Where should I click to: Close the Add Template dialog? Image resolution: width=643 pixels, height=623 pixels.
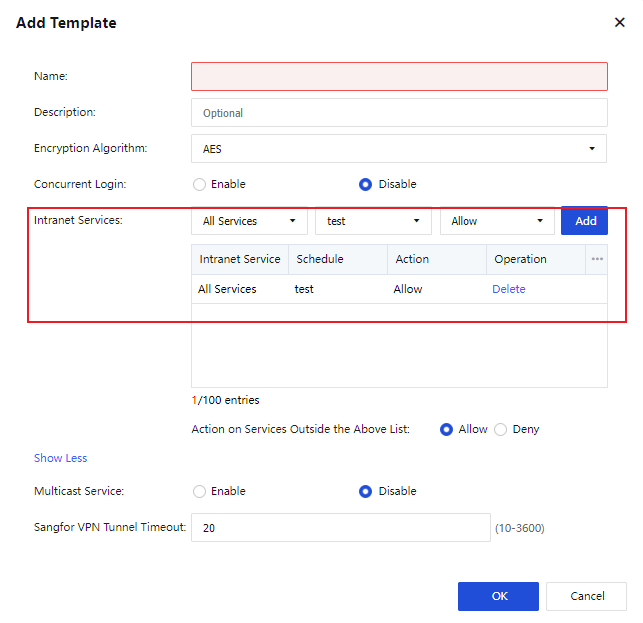619,23
